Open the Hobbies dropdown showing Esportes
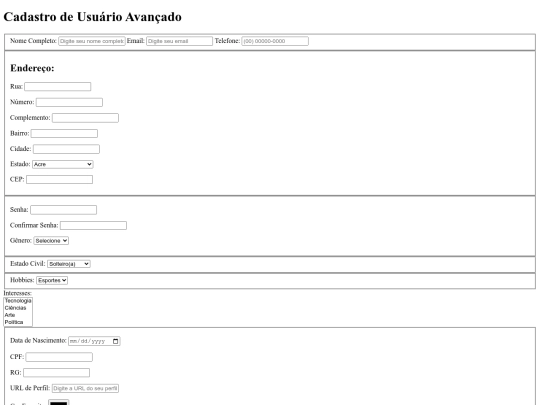Viewport: 540px width, 405px height. click(x=52, y=280)
